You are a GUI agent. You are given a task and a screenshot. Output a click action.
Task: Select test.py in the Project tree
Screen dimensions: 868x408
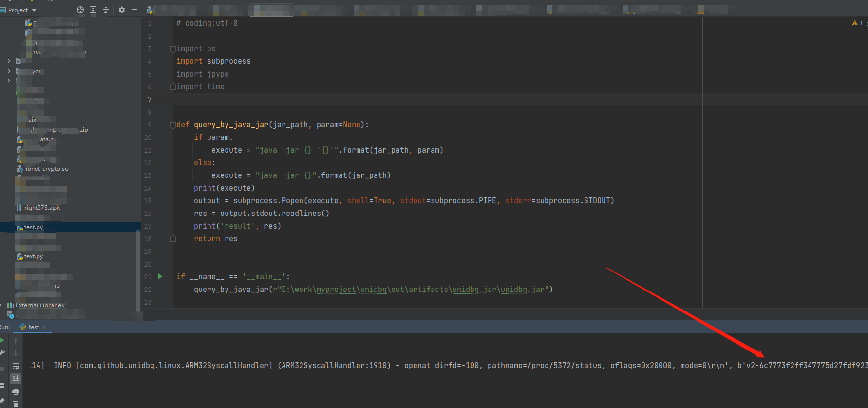point(34,227)
